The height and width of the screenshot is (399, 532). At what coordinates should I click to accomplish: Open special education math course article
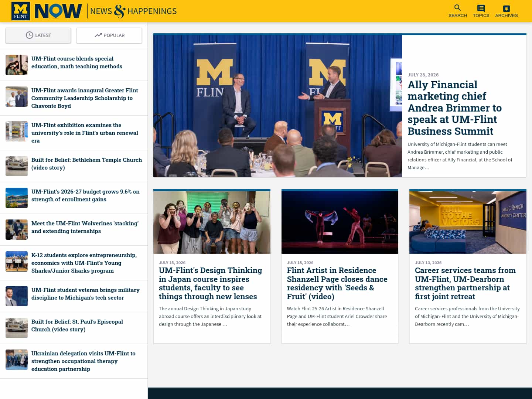pos(77,62)
